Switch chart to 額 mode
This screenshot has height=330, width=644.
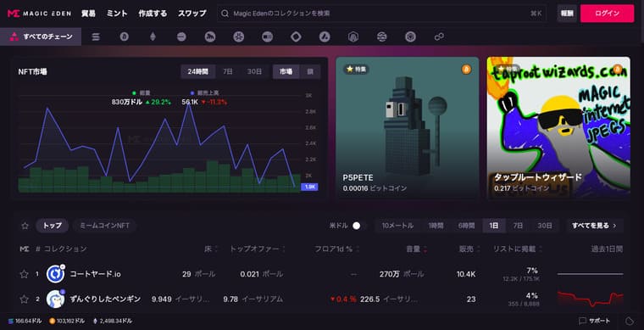pyautogui.click(x=310, y=71)
